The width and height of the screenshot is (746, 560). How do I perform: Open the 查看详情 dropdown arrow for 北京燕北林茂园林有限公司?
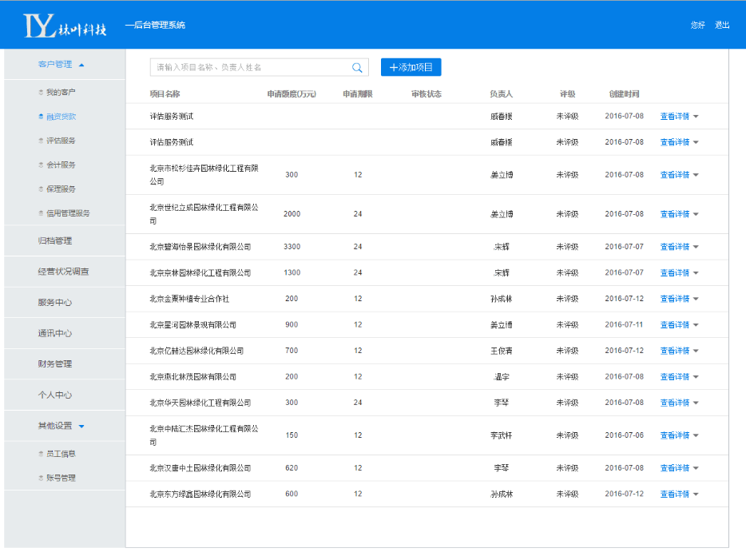pyautogui.click(x=696, y=377)
